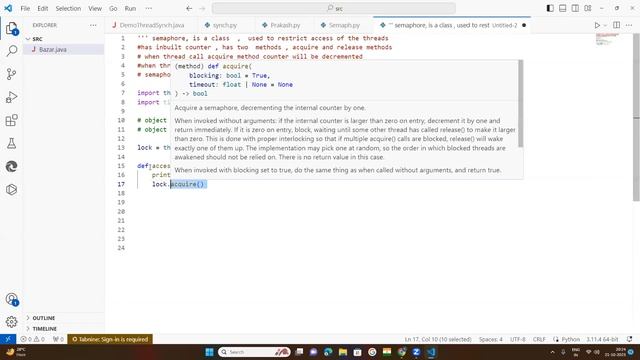Click the VS Code logo icon

(8, 8)
